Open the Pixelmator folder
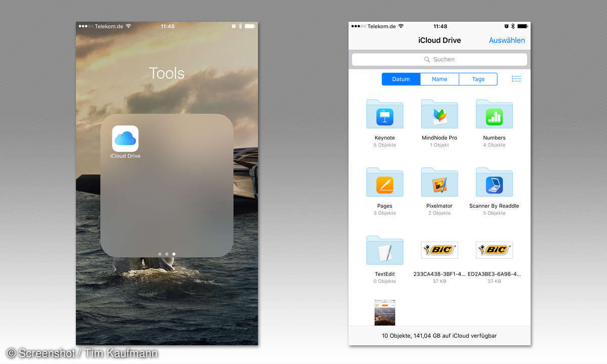Viewport: 607px width, 364px height. pos(440,183)
